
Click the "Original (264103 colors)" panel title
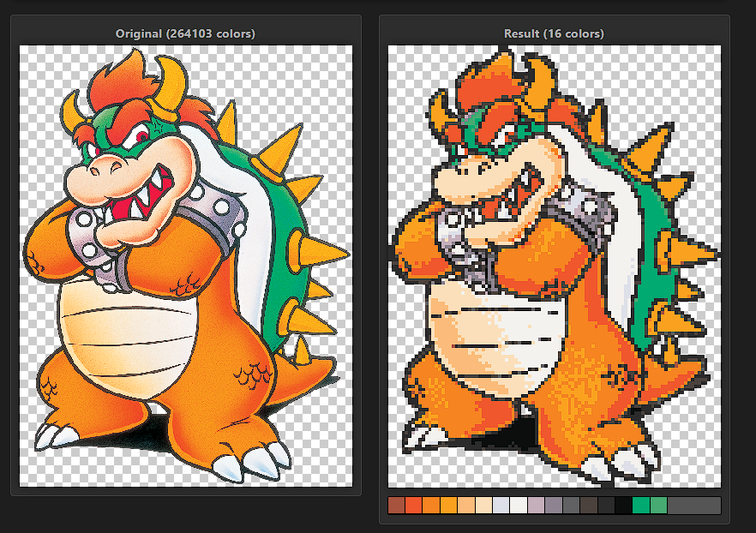[185, 33]
